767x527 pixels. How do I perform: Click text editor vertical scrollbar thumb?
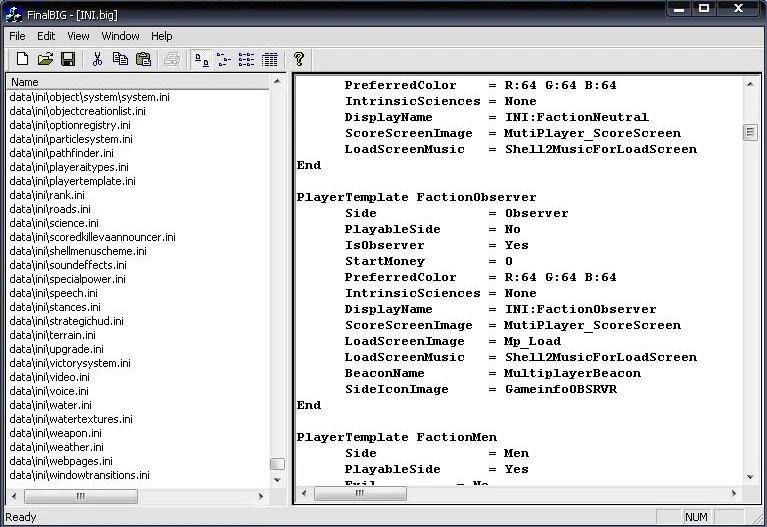click(750, 132)
